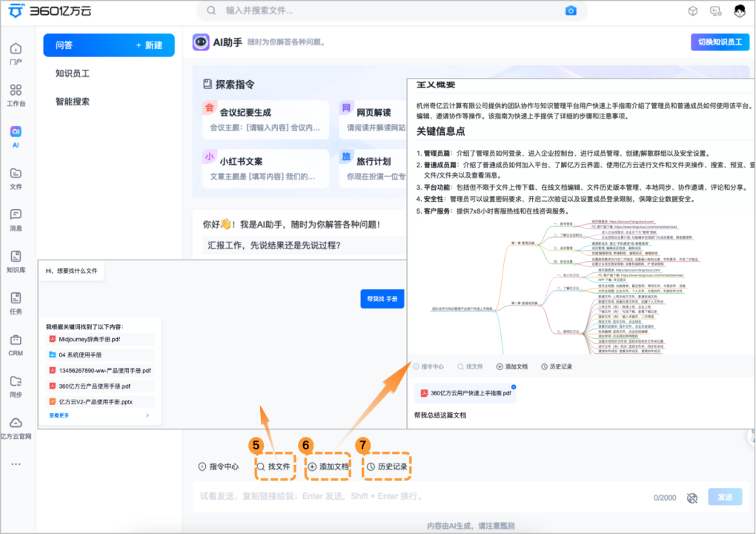Open the 任务 tasks icon

16,297
